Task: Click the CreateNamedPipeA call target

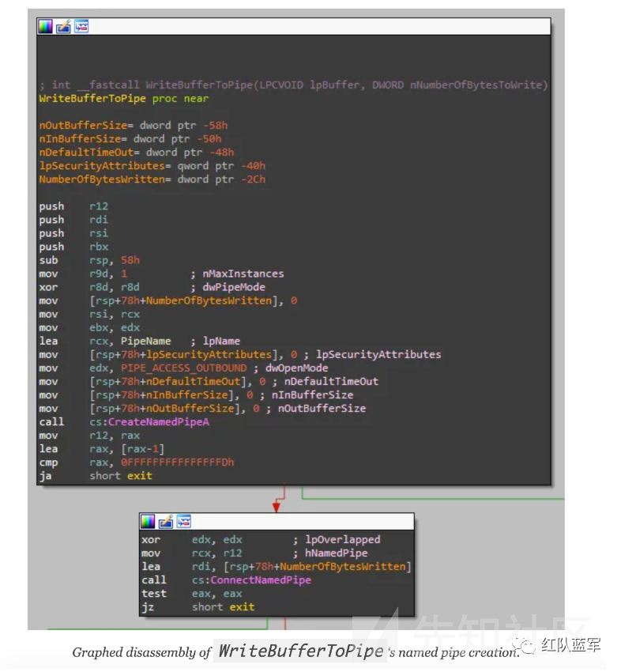Action: pyautogui.click(x=159, y=422)
